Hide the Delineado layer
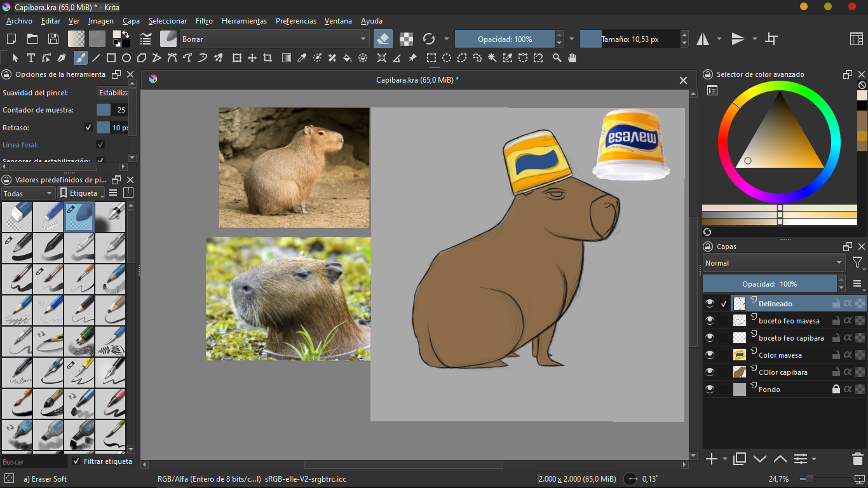 [x=710, y=304]
